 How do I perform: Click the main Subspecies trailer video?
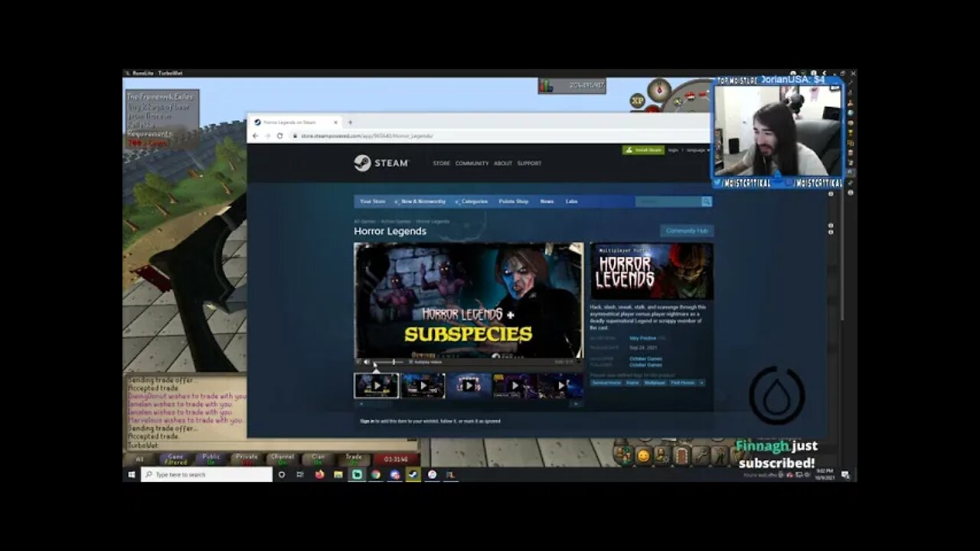[469, 300]
